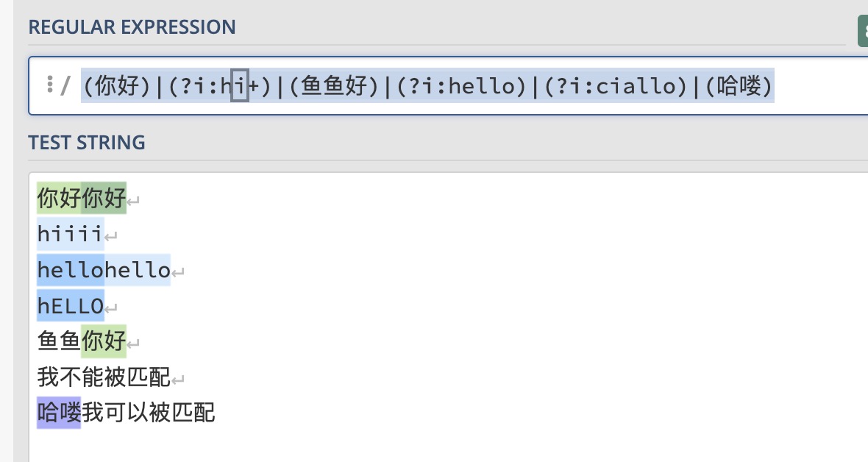This screenshot has height=462, width=868.
Task: Click the purple 哈喽 match highlight
Action: tap(59, 413)
